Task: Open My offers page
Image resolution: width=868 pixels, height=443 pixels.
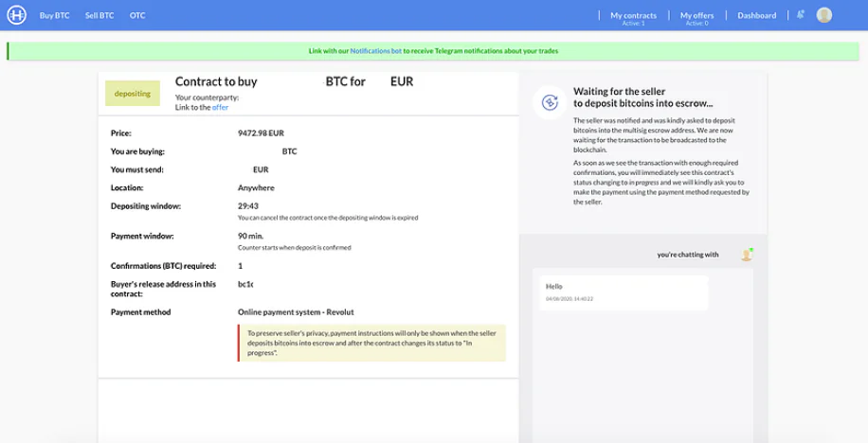Action: click(x=696, y=18)
